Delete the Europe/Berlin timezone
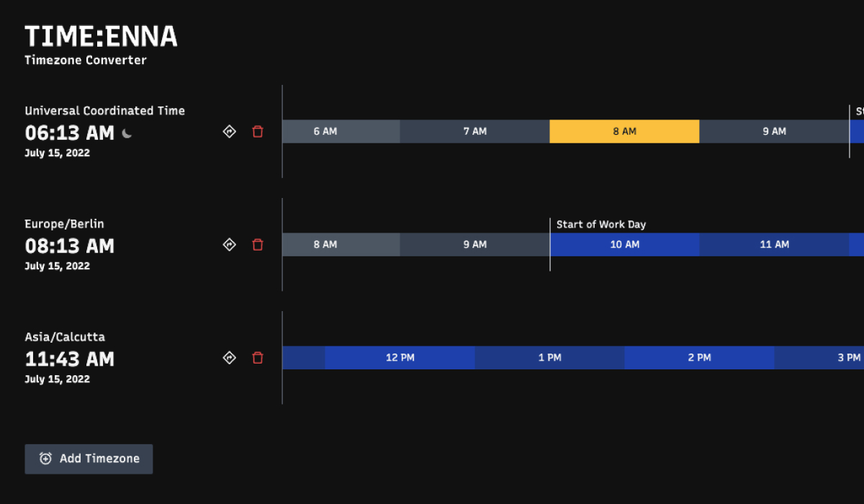Image resolution: width=864 pixels, height=504 pixels. click(258, 245)
